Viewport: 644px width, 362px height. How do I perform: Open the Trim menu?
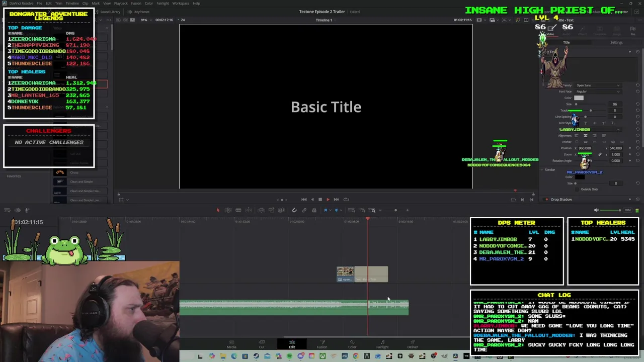click(x=59, y=4)
